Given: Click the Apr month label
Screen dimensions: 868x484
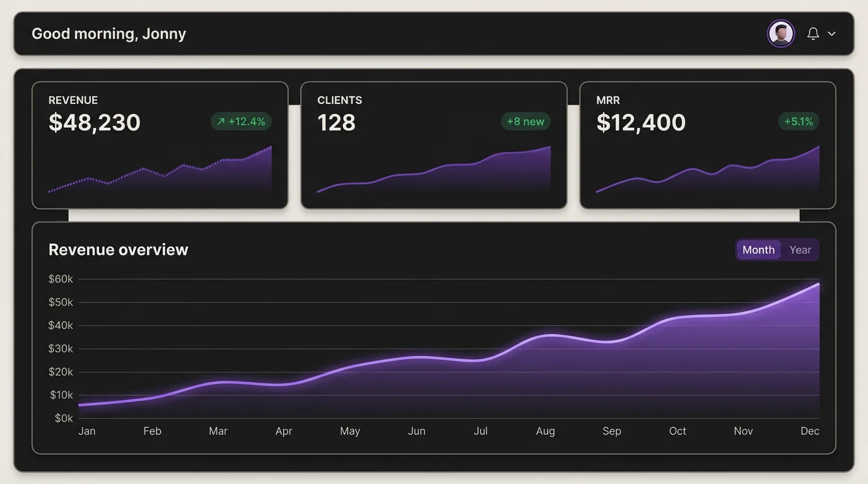Looking at the screenshot, I should pos(284,431).
